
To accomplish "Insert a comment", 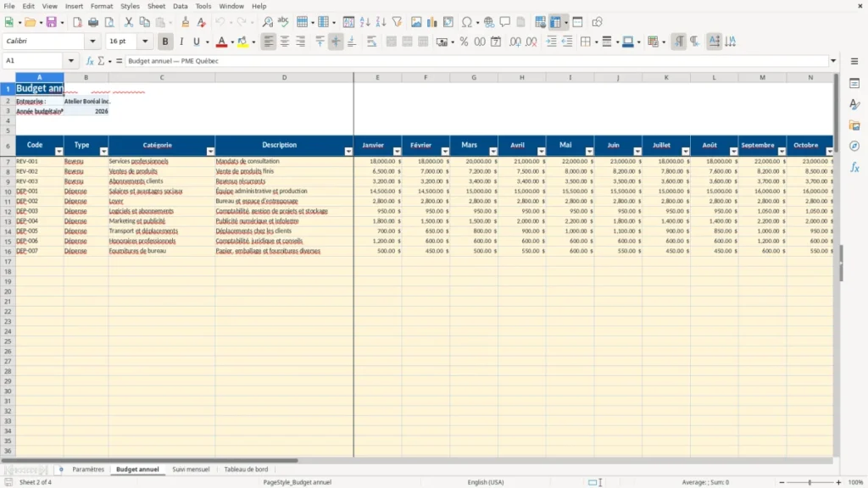I will [x=505, y=22].
